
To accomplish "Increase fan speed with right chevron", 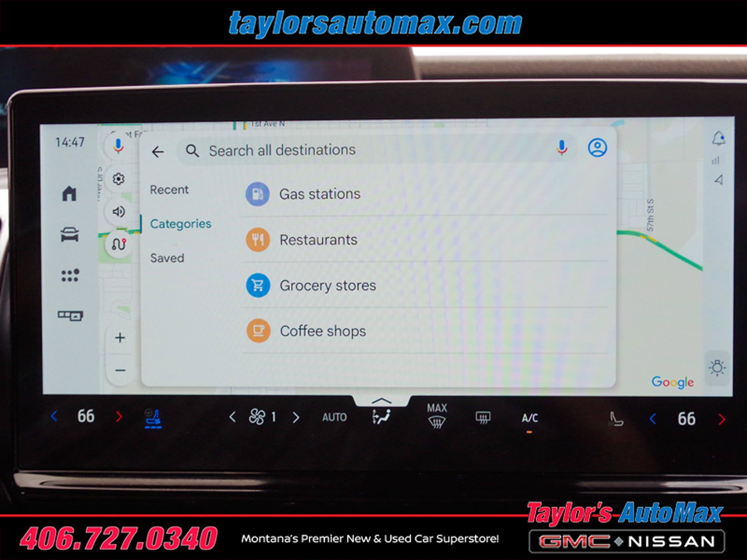I will (296, 417).
